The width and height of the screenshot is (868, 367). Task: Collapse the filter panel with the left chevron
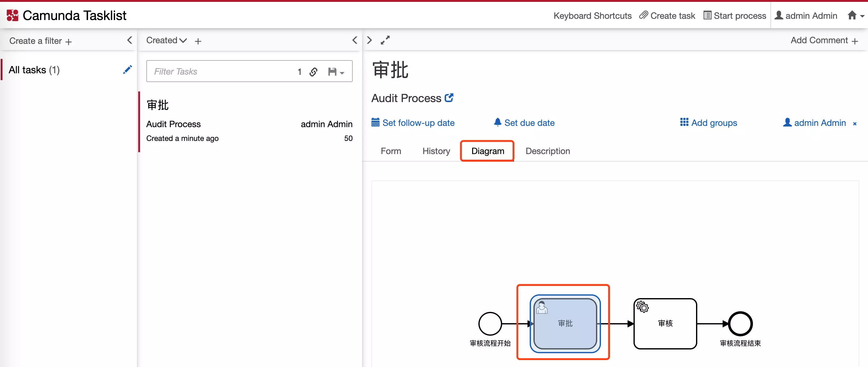[130, 40]
